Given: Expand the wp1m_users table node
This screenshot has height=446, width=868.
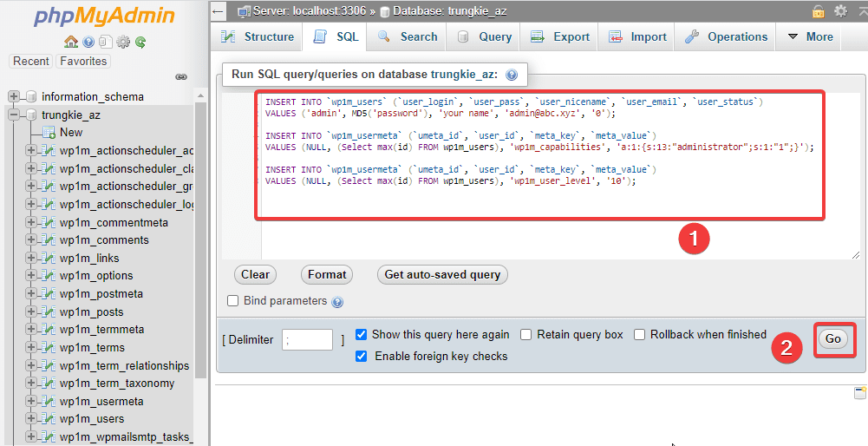Looking at the screenshot, I should 31,419.
